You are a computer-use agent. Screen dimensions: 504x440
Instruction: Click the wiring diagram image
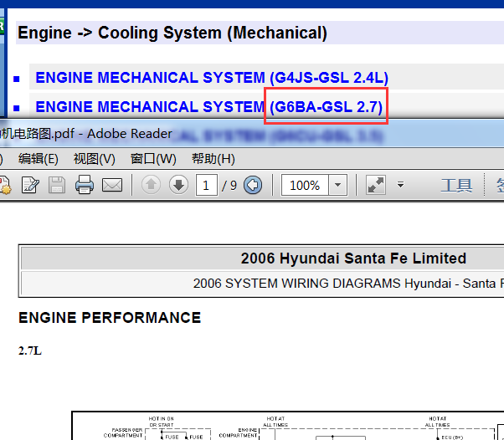click(x=288, y=425)
